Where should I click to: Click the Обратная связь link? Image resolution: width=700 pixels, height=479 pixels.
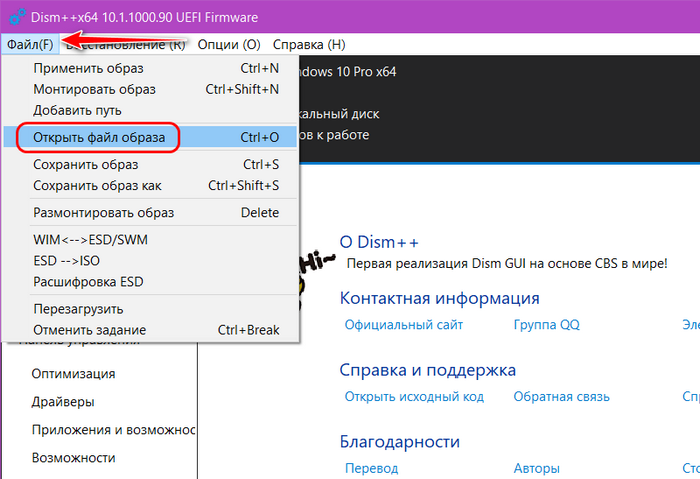tap(561, 397)
